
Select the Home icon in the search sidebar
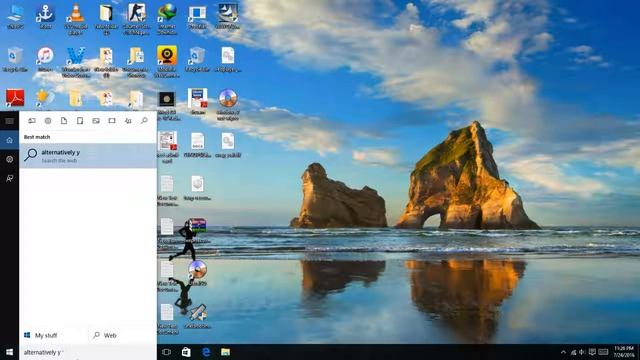pos(9,140)
